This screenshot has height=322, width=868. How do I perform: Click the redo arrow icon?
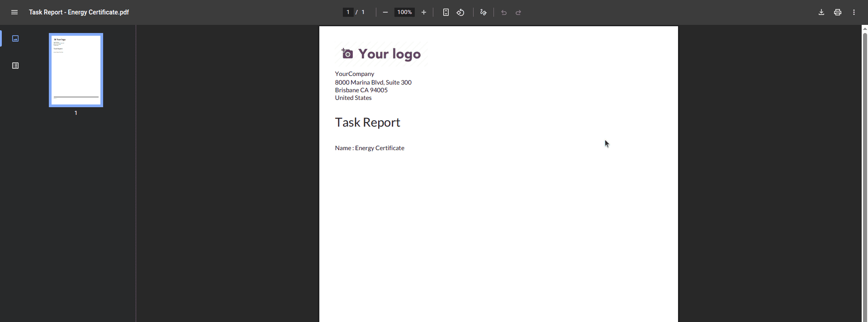coord(518,12)
